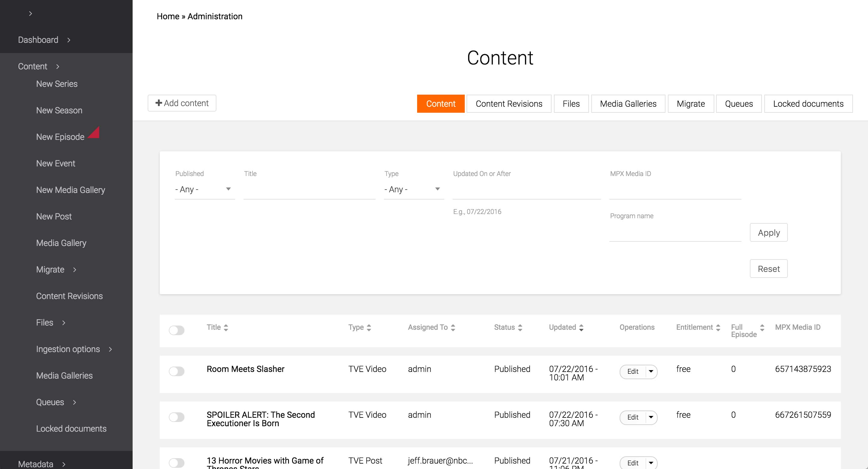Open the Published filter dropdown
The image size is (868, 469).
point(204,189)
